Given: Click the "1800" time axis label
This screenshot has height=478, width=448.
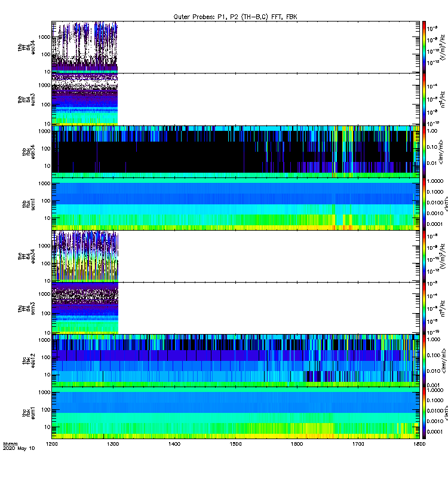Looking at the screenshot, I should pyautogui.click(x=419, y=444).
